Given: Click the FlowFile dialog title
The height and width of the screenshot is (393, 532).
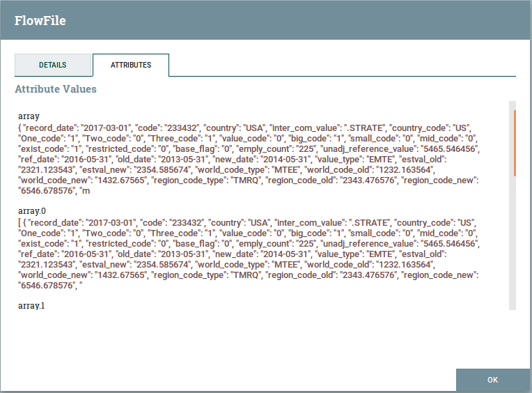Looking at the screenshot, I should (40, 20).
